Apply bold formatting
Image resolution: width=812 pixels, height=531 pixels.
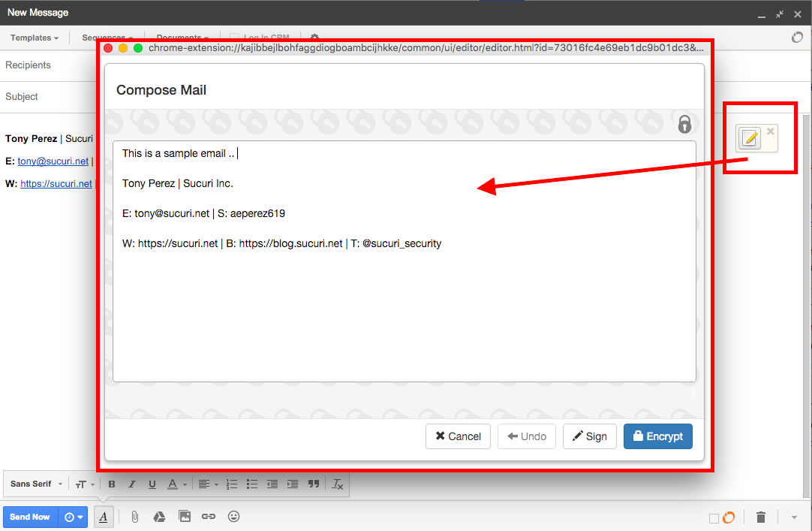coord(112,484)
